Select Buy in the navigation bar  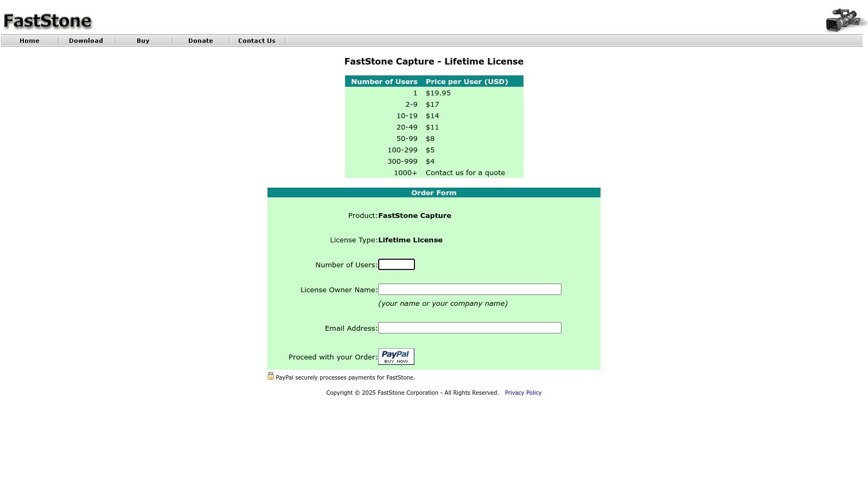click(x=143, y=41)
